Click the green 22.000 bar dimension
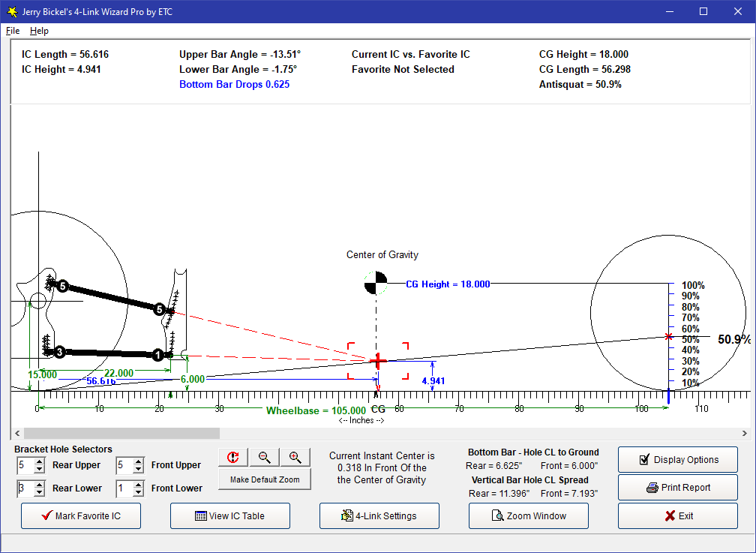Viewport: 756px width, 553px height. pyautogui.click(x=118, y=373)
